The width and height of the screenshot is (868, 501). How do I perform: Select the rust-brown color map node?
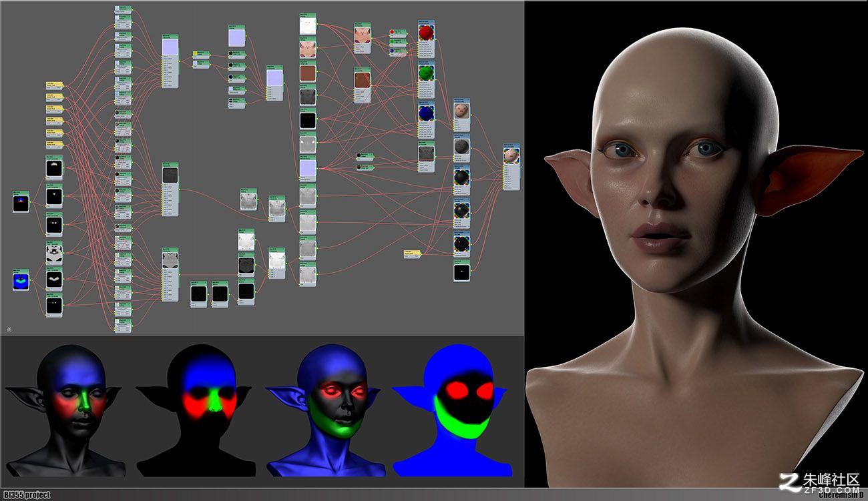point(307,71)
